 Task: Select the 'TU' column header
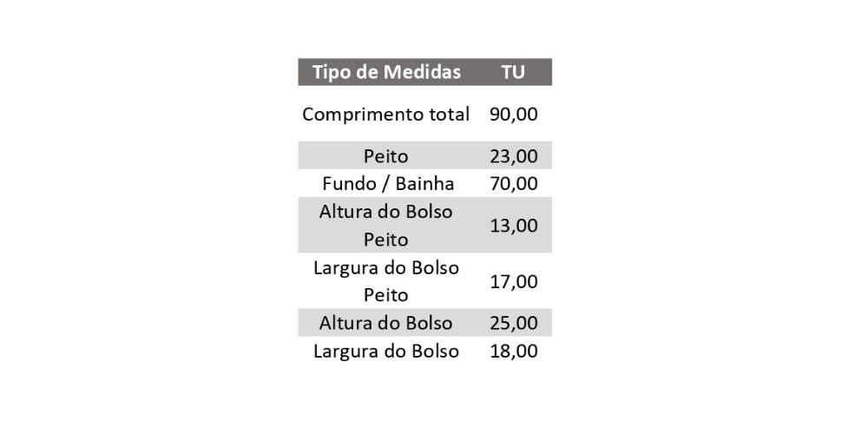513,72
